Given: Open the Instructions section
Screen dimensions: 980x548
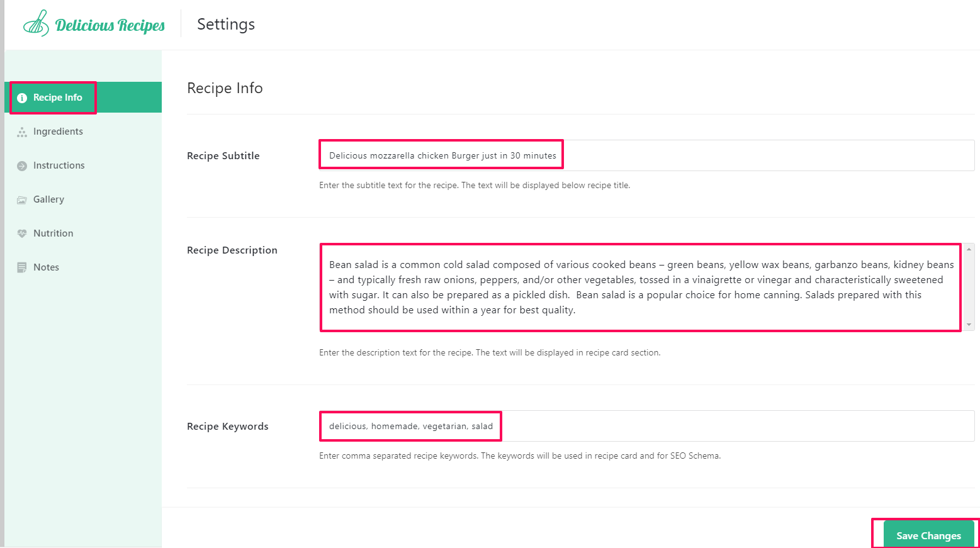Looking at the screenshot, I should (59, 165).
